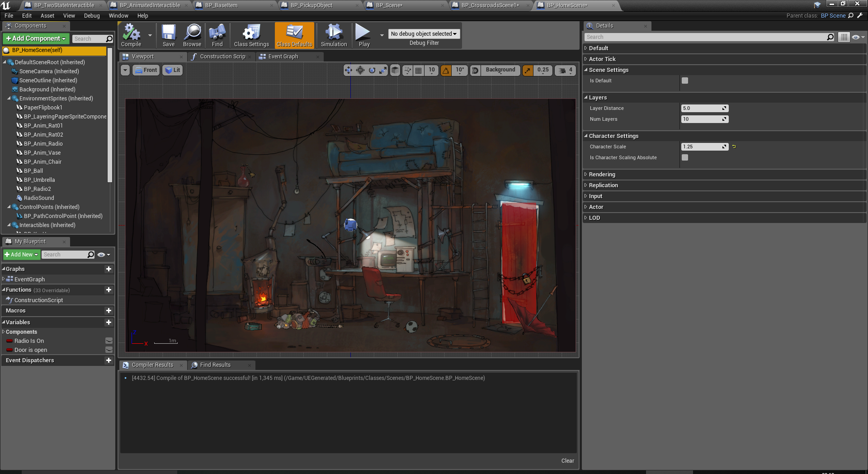Adjust Layer Distance value field
Image resolution: width=868 pixels, height=474 pixels.
pyautogui.click(x=704, y=108)
